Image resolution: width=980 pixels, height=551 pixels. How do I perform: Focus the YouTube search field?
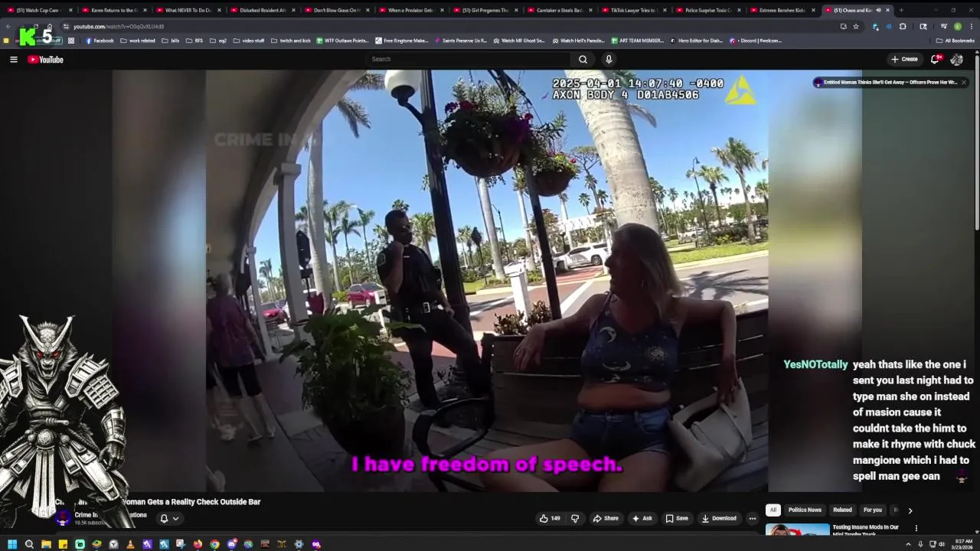pos(469,59)
